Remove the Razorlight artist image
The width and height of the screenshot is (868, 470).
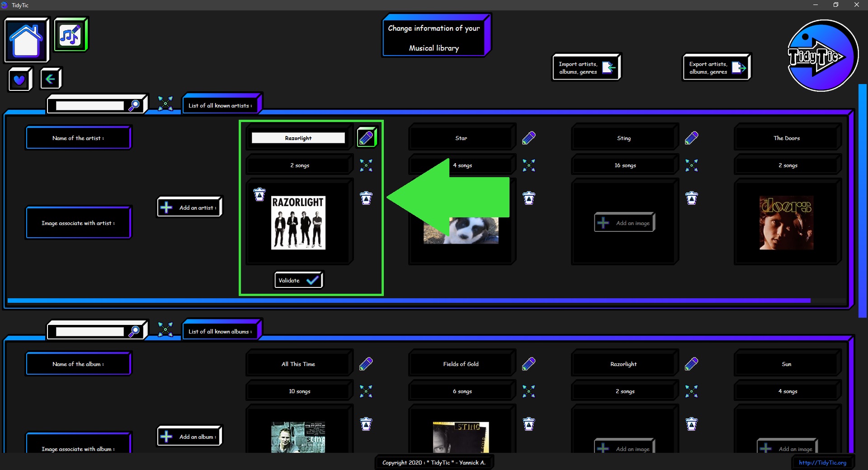pos(259,194)
